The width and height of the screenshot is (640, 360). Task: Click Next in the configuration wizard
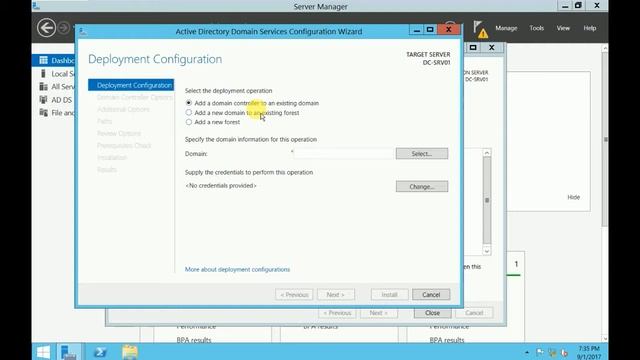click(x=336, y=294)
